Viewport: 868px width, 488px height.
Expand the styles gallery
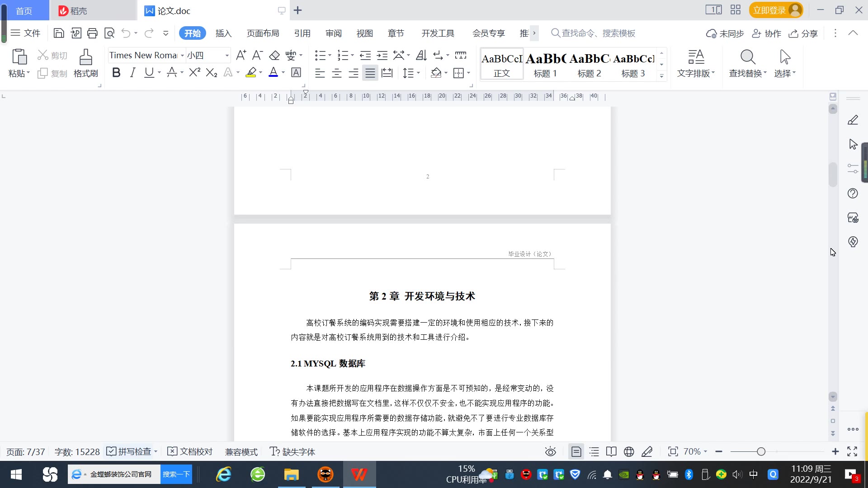[661, 76]
